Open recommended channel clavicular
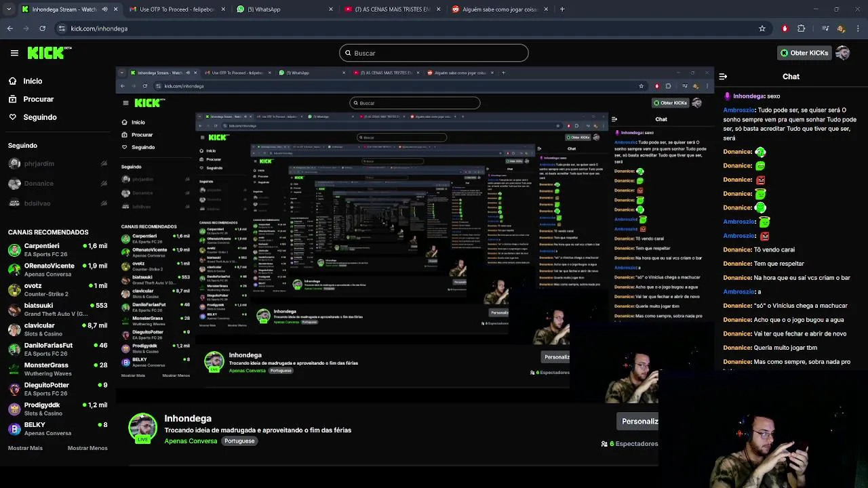868x488 pixels. (58, 329)
